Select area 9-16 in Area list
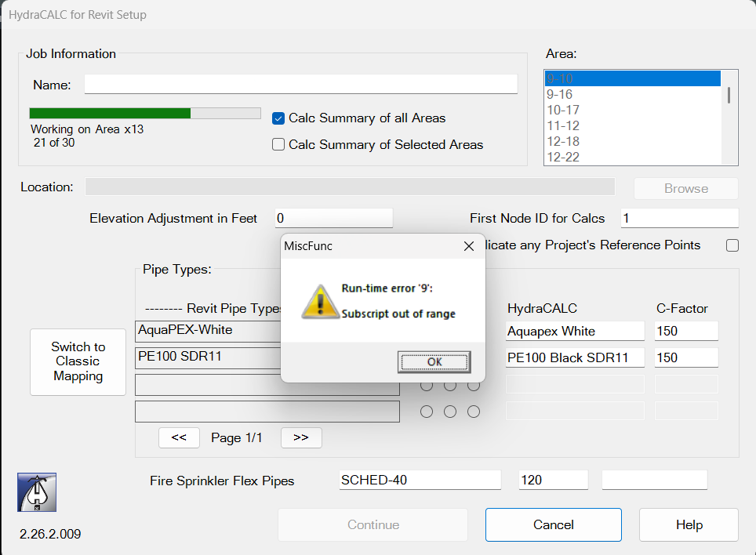Image resolution: width=756 pixels, height=555 pixels. (560, 94)
